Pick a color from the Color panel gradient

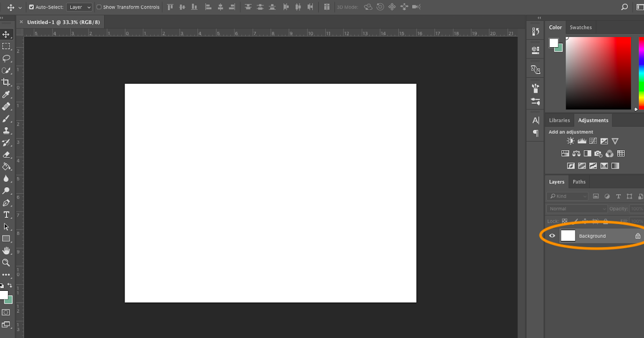coord(598,72)
